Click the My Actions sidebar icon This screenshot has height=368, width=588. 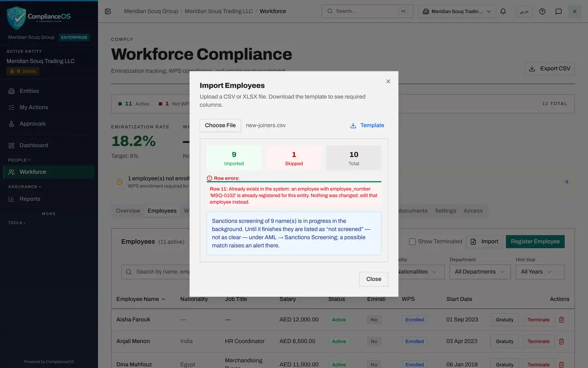[x=11, y=107]
